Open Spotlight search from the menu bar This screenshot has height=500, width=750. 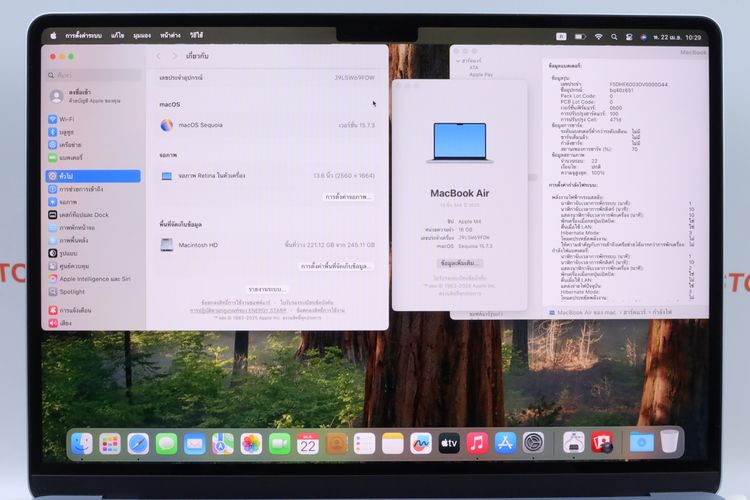tap(614, 37)
